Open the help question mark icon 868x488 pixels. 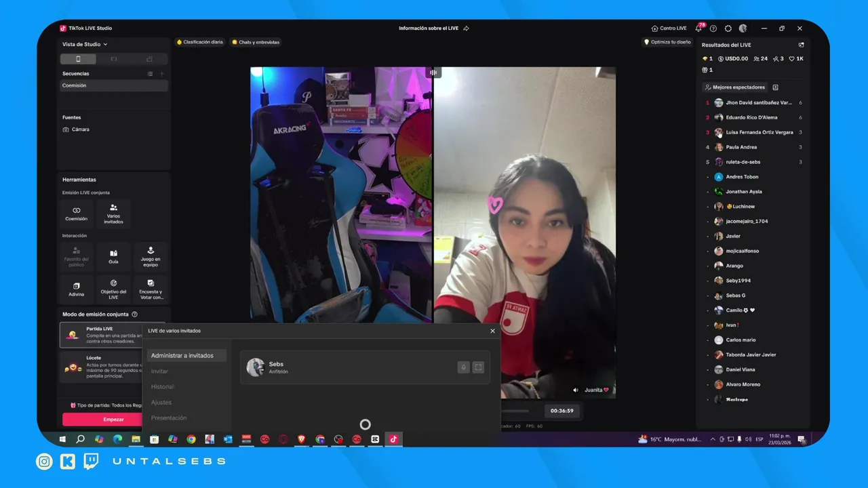pos(713,28)
